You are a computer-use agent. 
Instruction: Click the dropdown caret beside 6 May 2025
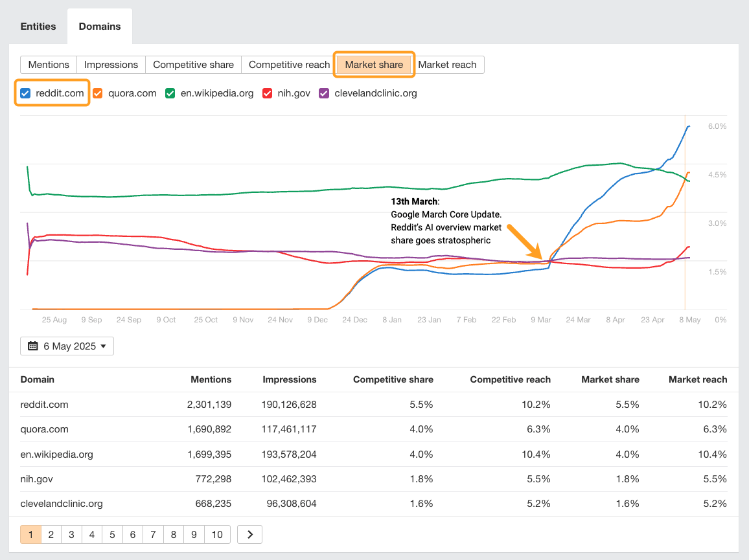tap(104, 346)
